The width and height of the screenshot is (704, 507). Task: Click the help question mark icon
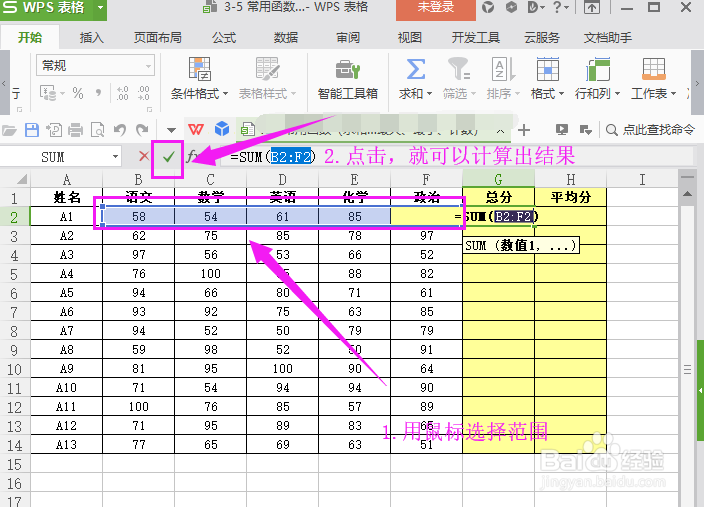[x=557, y=8]
